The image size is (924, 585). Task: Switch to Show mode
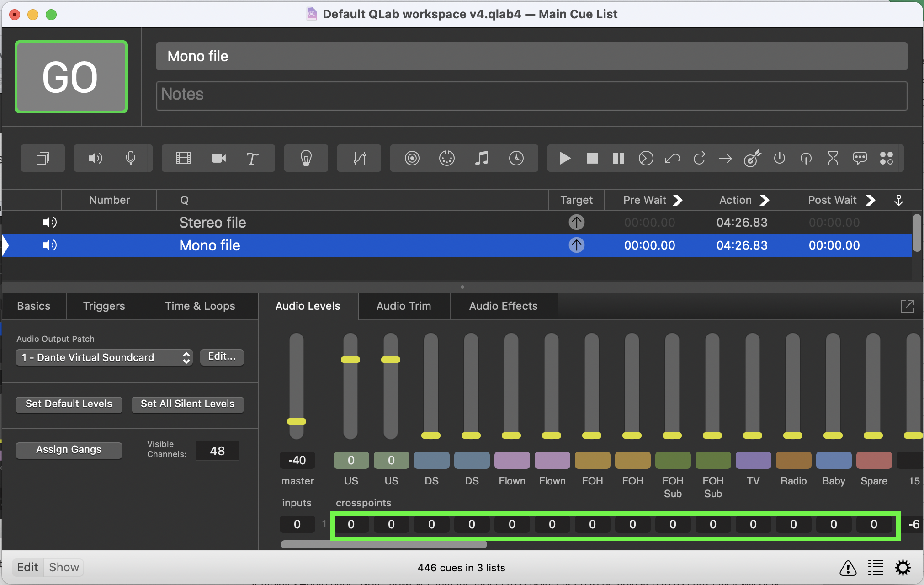click(64, 567)
